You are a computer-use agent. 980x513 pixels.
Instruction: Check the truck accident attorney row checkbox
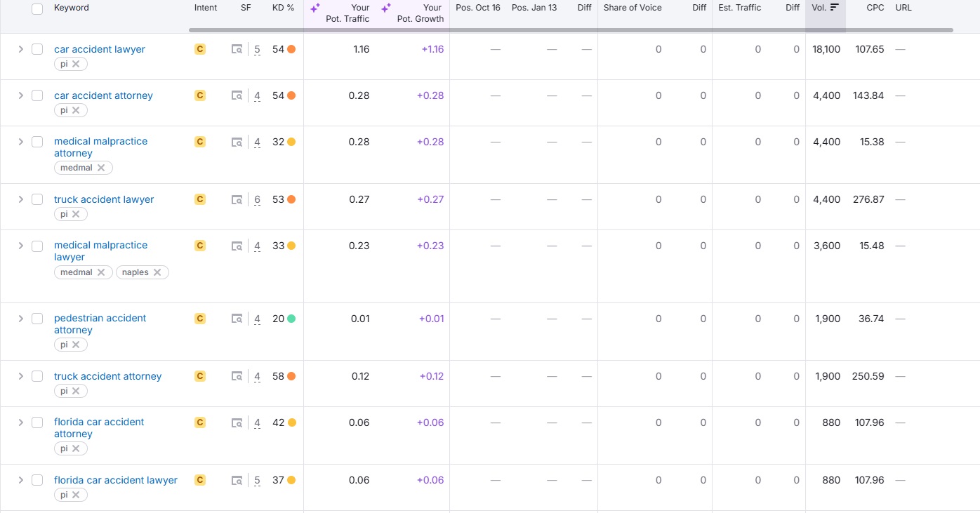tap(37, 376)
